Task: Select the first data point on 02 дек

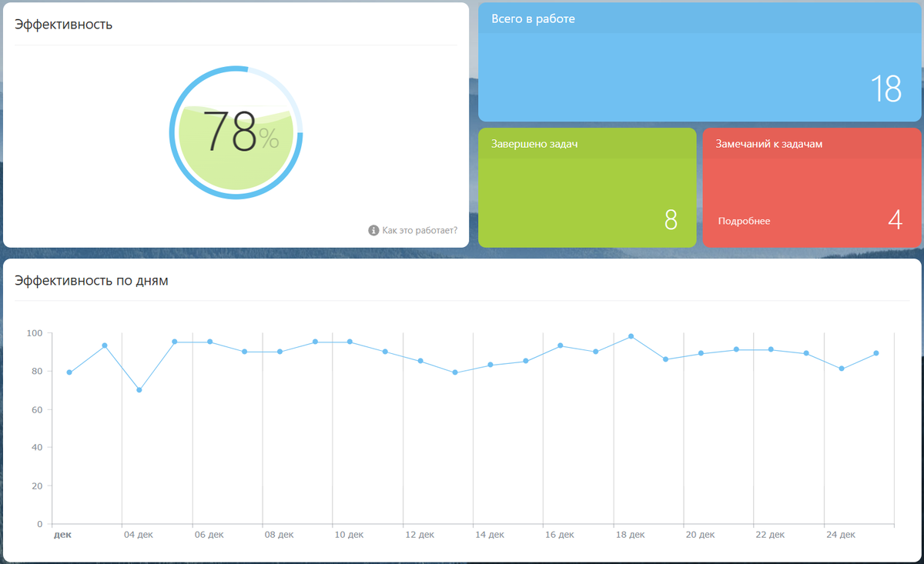Action: pyautogui.click(x=69, y=372)
